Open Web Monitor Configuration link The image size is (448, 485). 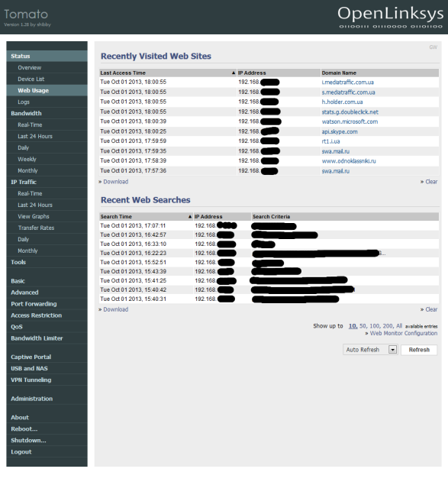coord(404,334)
